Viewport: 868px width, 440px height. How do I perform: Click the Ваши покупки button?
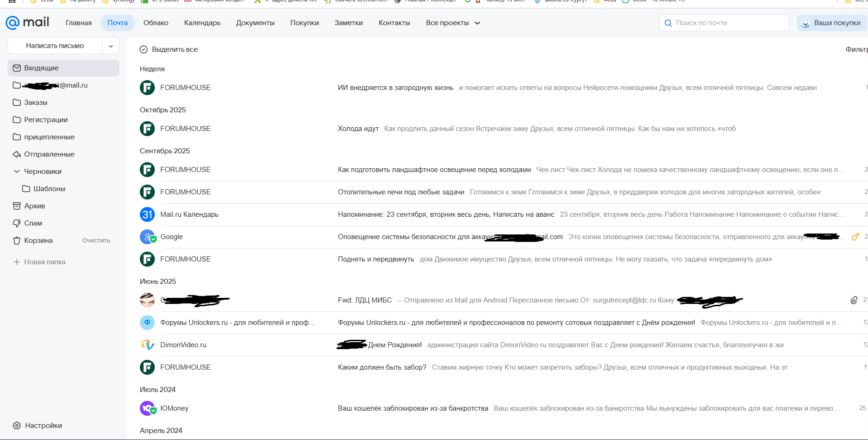click(832, 23)
